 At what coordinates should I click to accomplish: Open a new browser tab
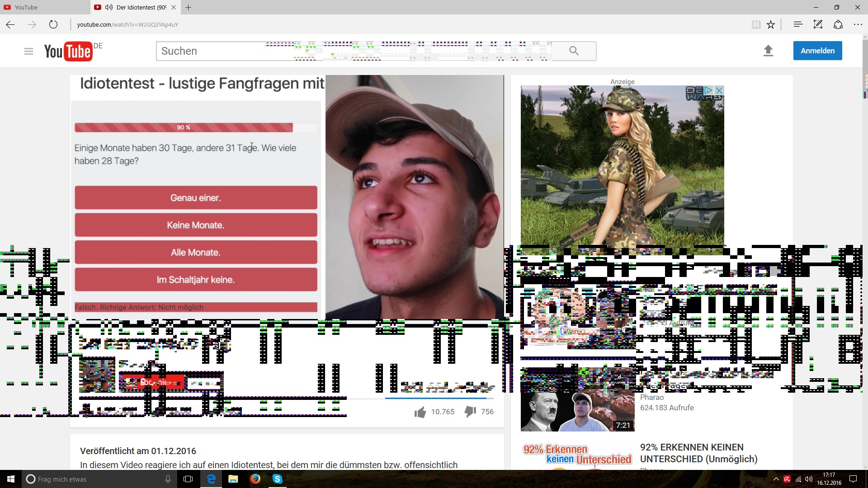click(189, 7)
